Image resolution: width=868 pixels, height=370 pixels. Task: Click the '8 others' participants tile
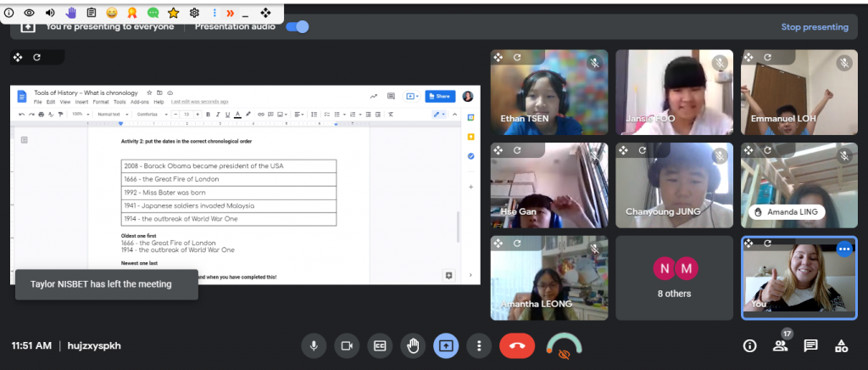(x=674, y=277)
